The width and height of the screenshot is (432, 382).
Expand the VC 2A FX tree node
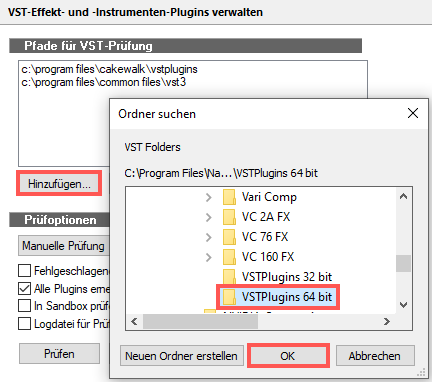[209, 217]
